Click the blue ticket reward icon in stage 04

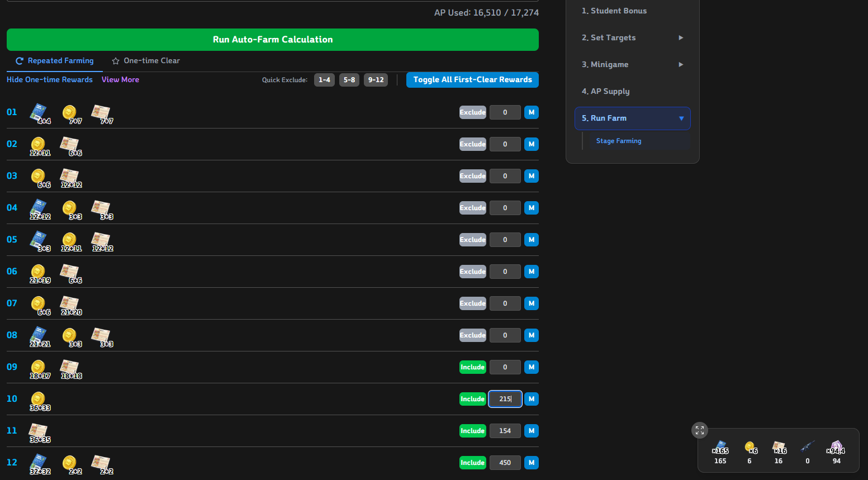tap(39, 208)
